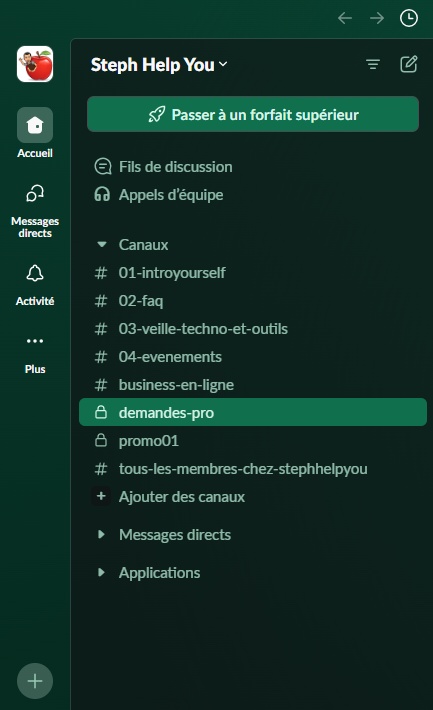Image resolution: width=433 pixels, height=710 pixels.
Task: Select the Accueil home icon
Action: [x=35, y=125]
